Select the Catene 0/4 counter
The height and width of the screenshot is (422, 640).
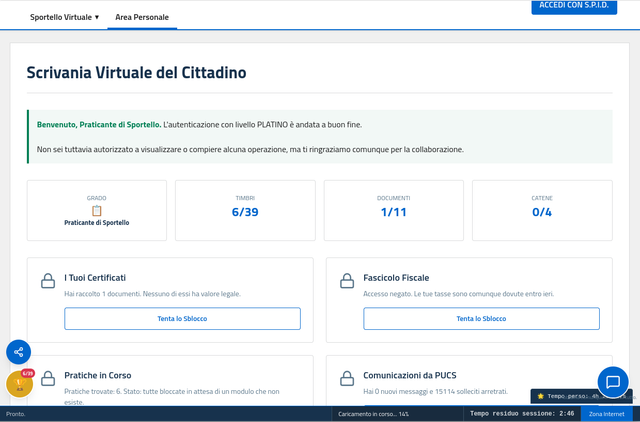(542, 212)
